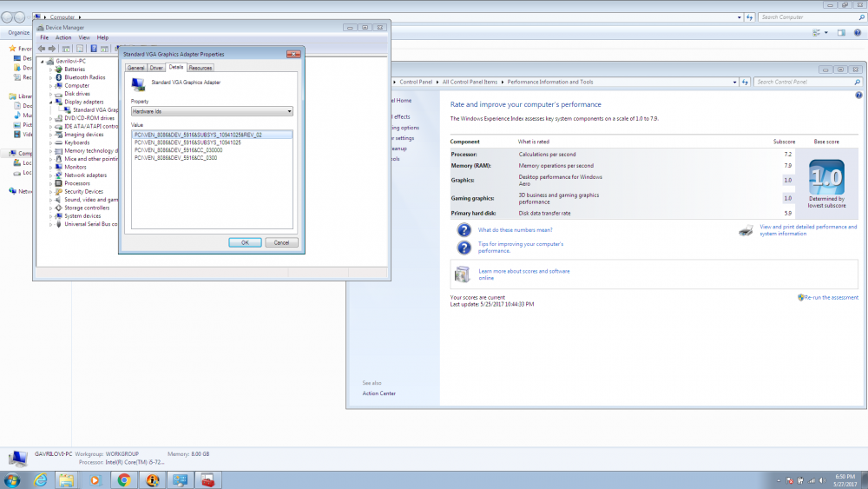
Task: Click 'All Control Panel Items' in breadcrumb
Action: [x=470, y=82]
